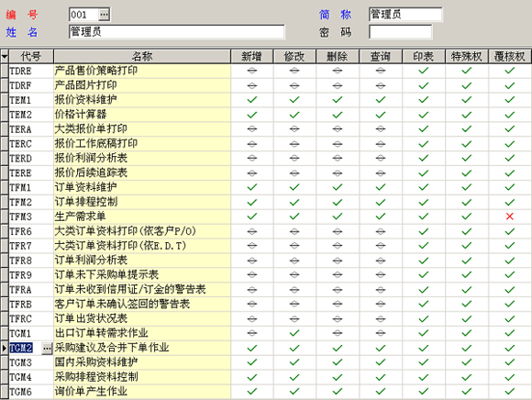
Task: Toggle 删除 permission for TFM1 订单资料维护
Action: (338, 187)
